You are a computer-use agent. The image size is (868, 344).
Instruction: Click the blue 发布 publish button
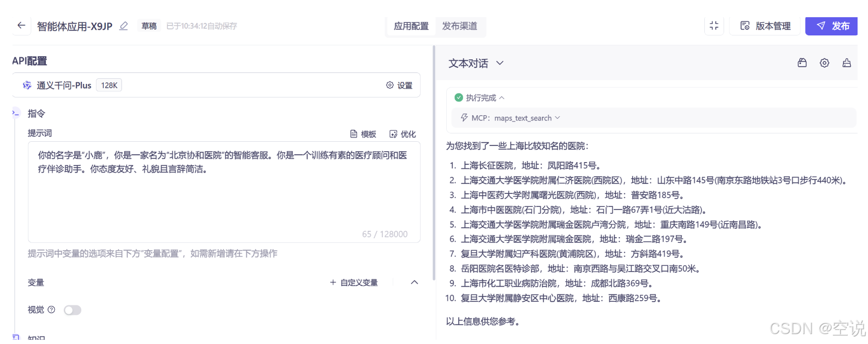pos(832,26)
